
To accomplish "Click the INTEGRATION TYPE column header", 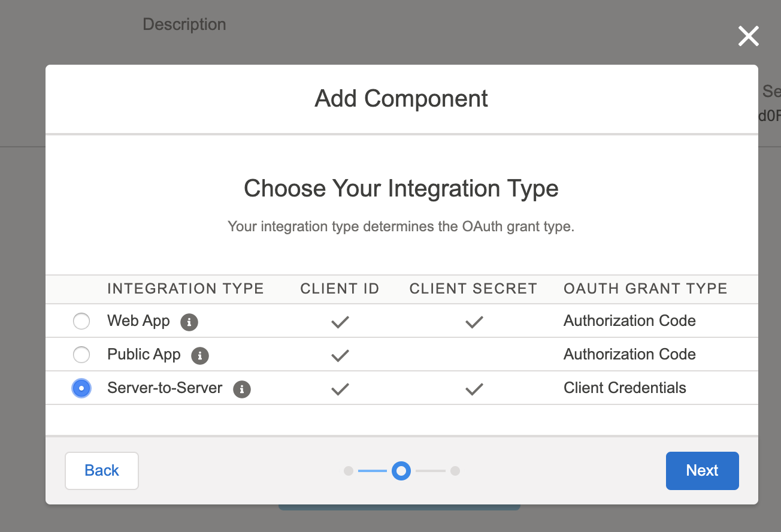I will click(185, 288).
